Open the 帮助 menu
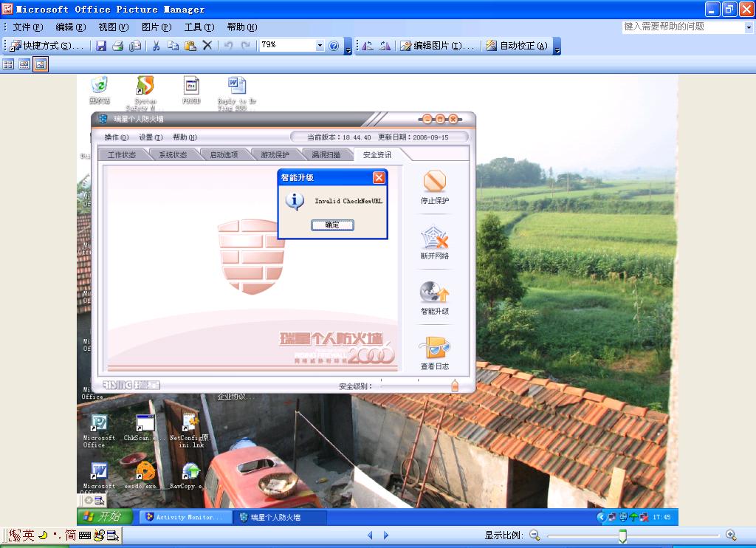756x548 pixels. coord(242,27)
